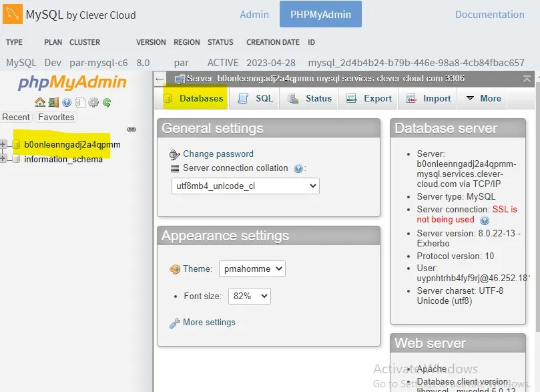Open the More tab dropdown menu
The width and height of the screenshot is (540, 392).
coord(483,99)
